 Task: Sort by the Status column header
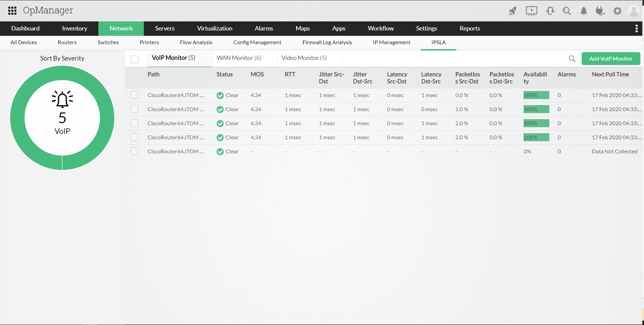tap(224, 74)
